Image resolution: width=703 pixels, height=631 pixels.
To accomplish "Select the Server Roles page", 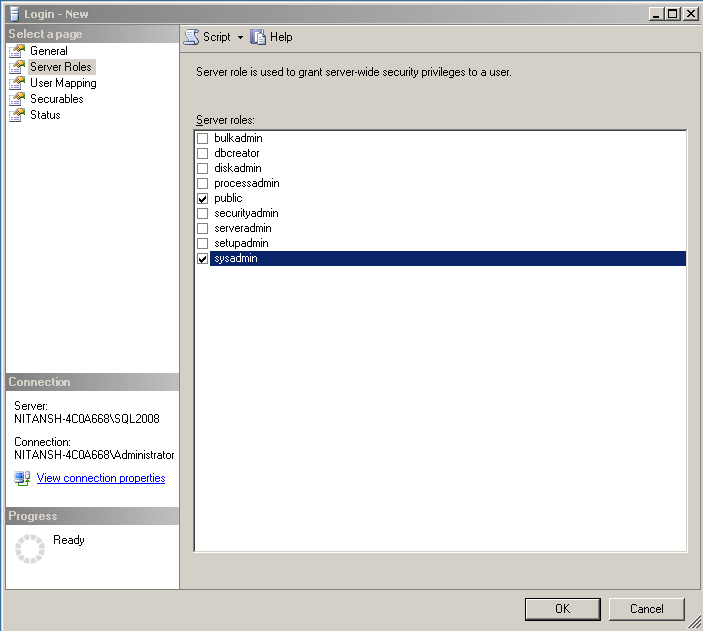I will [61, 67].
